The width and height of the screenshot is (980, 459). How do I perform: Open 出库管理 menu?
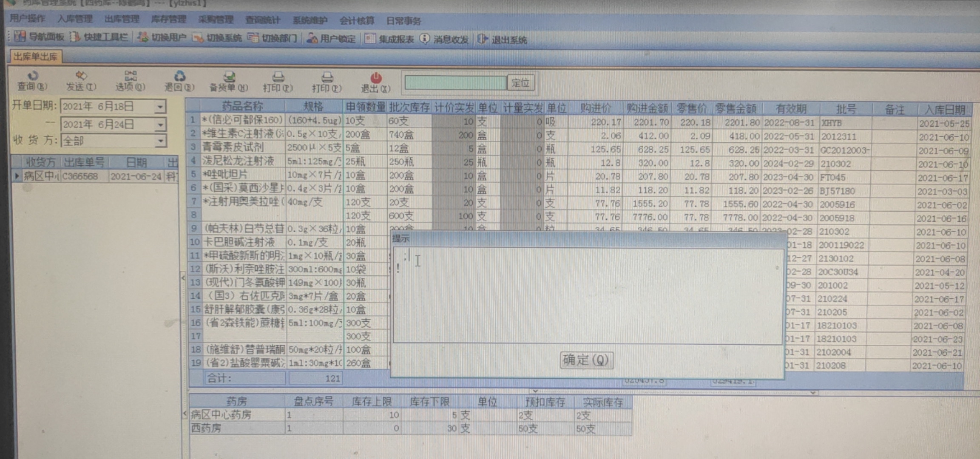point(122,19)
